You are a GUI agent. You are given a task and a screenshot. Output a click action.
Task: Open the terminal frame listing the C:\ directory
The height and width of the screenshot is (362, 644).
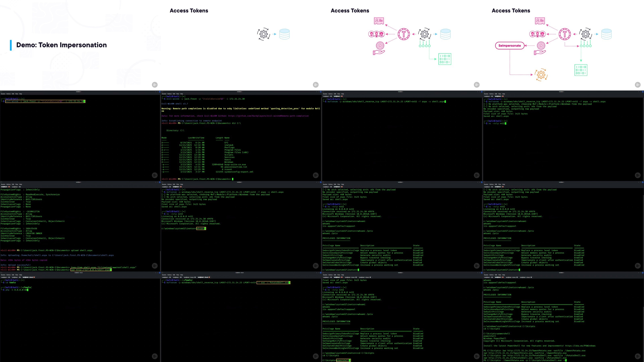pos(242,136)
